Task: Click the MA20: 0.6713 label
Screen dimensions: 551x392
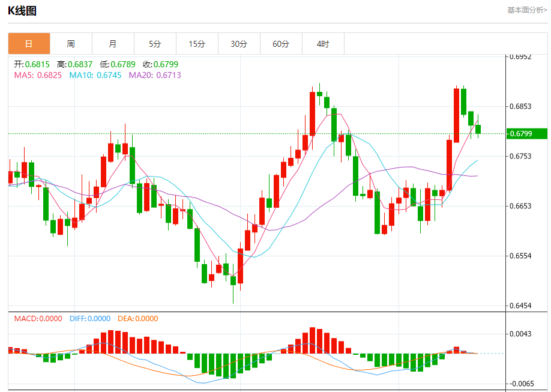Action: pyautogui.click(x=155, y=75)
